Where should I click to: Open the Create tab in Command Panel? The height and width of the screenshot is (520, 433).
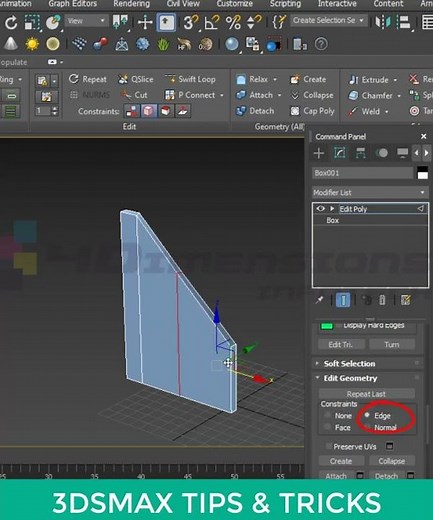coord(319,153)
